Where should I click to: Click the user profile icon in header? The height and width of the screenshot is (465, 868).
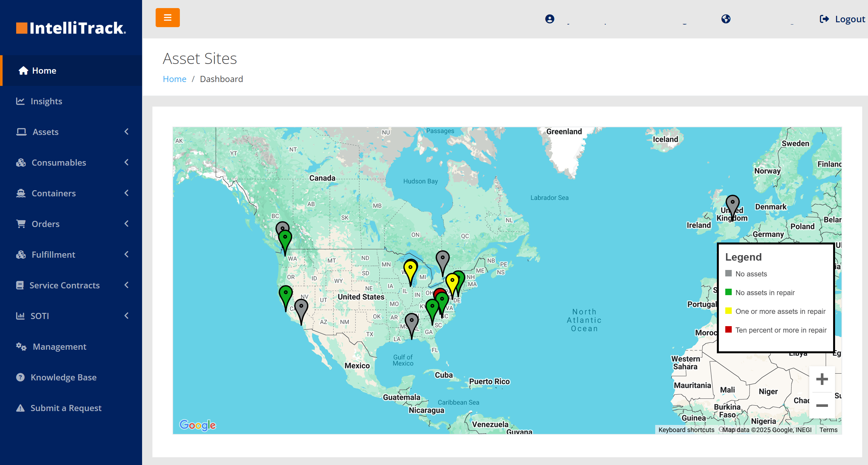click(550, 19)
